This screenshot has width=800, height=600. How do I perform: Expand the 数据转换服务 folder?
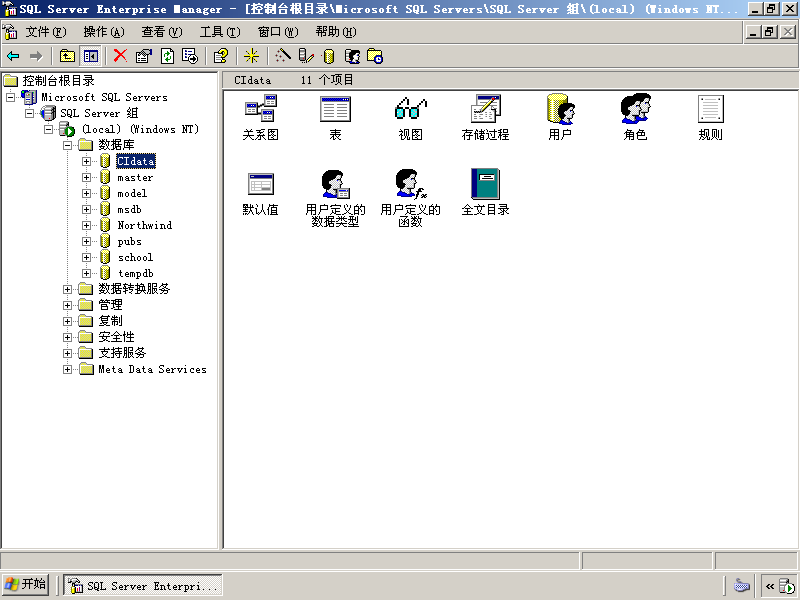[x=67, y=289]
